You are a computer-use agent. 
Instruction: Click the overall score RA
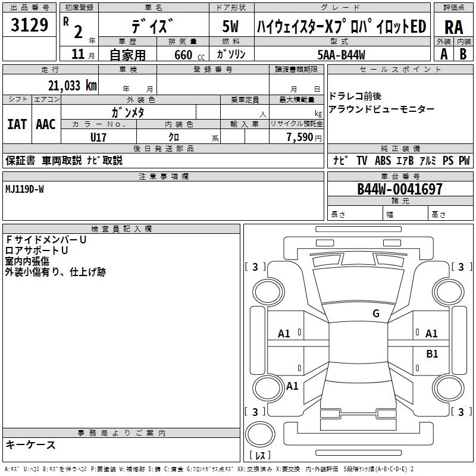(x=454, y=27)
